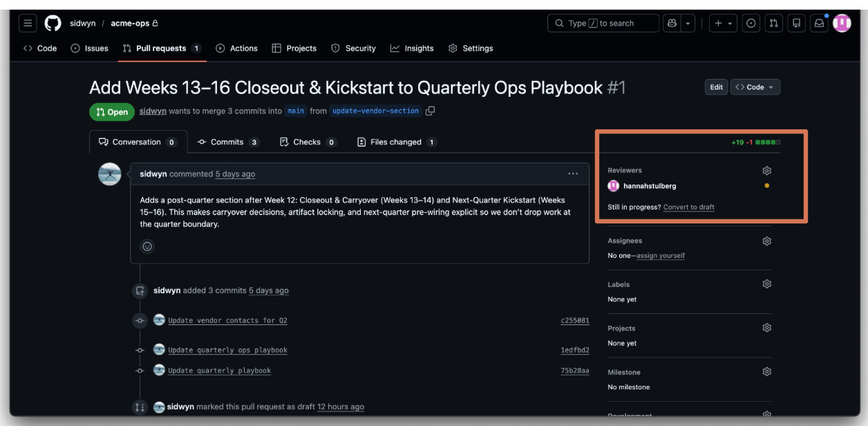The width and height of the screenshot is (868, 426).
Task: Click the green Open status badge
Action: (112, 112)
